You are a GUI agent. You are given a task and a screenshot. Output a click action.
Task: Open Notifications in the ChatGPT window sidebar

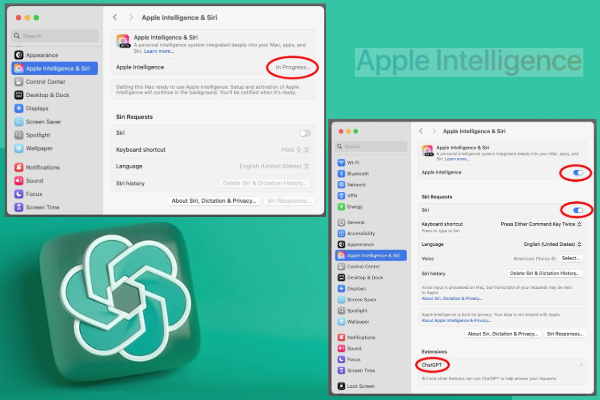click(357, 337)
